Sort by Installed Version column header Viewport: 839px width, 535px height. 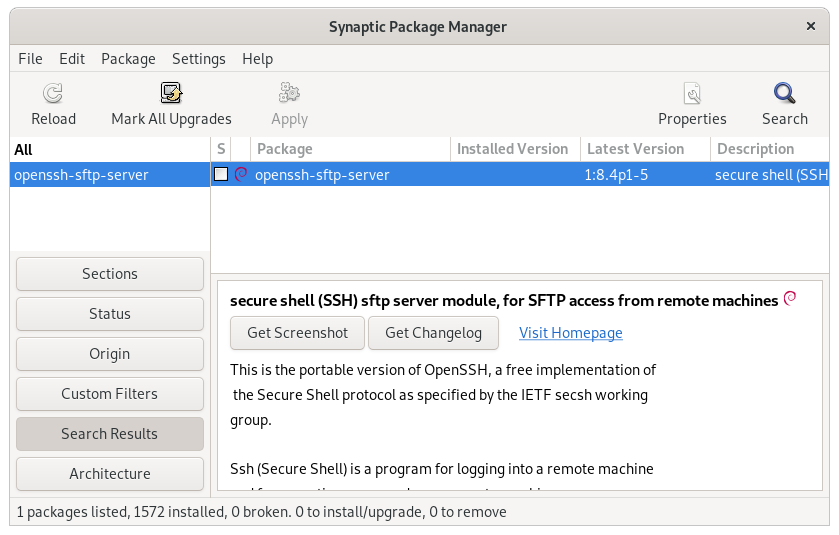[515, 149]
